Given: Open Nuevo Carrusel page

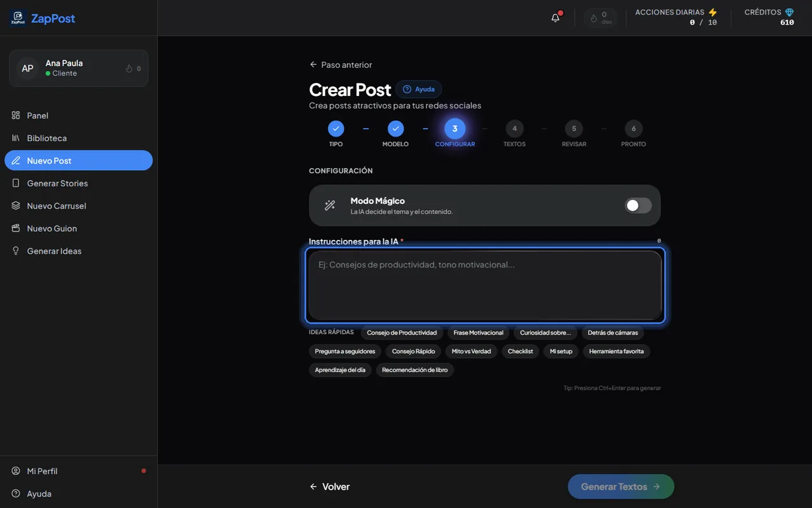Looking at the screenshot, I should [79, 206].
